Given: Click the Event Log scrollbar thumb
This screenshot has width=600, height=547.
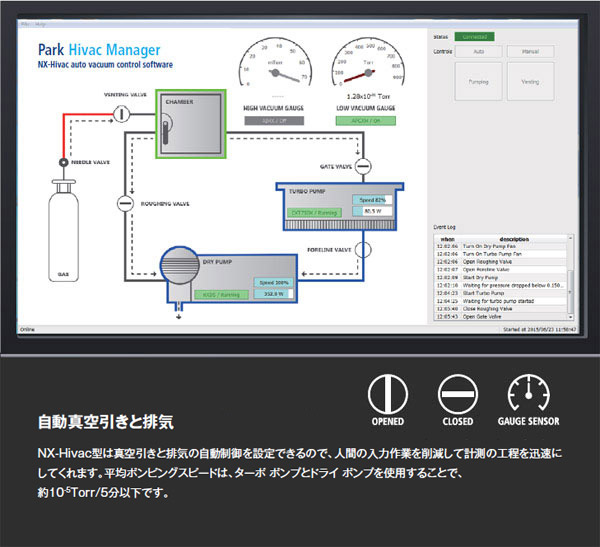Looking at the screenshot, I should pyautogui.click(x=570, y=291).
